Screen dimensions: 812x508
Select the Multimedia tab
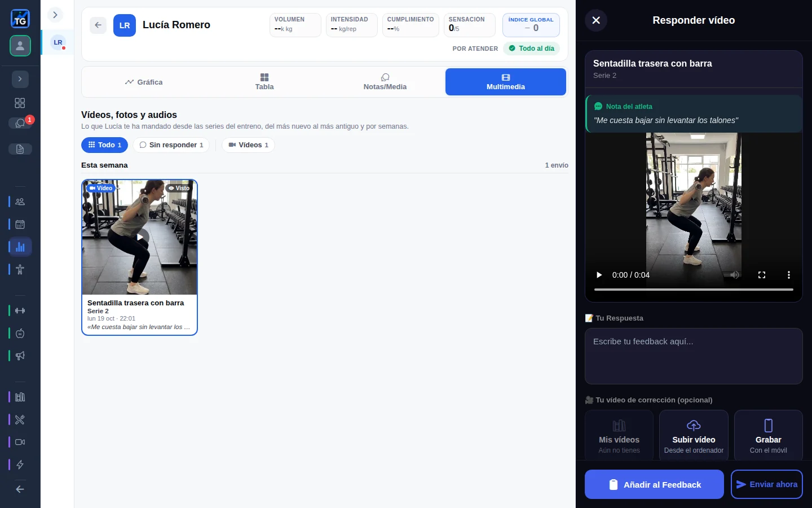(x=506, y=82)
